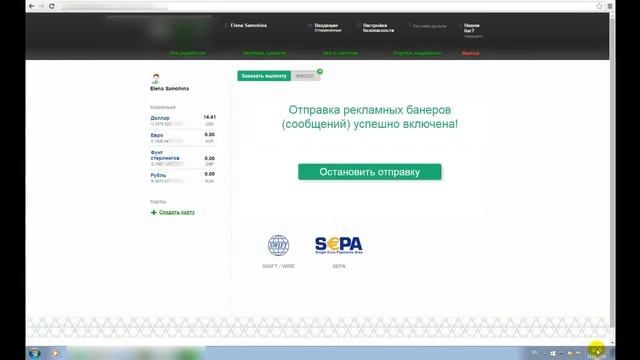This screenshot has width=640, height=360.
Task: Open Настройки безопасности in the header
Action: [x=378, y=28]
